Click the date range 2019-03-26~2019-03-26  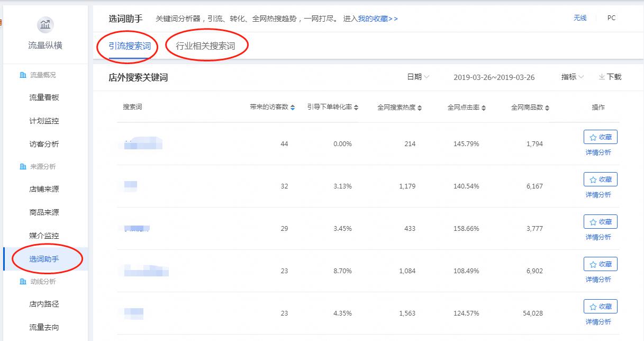[x=494, y=77]
